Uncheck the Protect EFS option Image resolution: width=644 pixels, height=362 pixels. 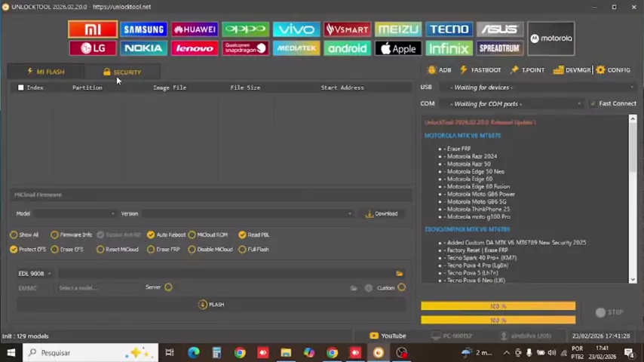pyautogui.click(x=14, y=249)
